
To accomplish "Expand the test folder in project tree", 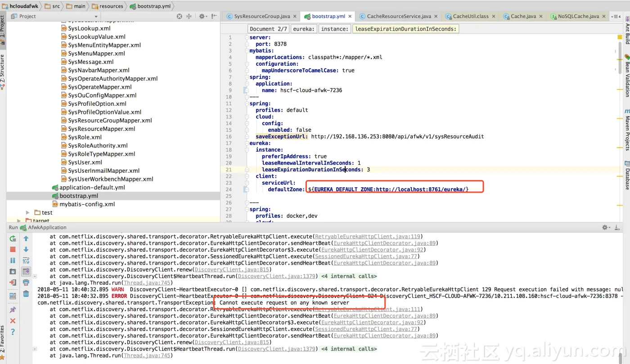I will coord(28,212).
